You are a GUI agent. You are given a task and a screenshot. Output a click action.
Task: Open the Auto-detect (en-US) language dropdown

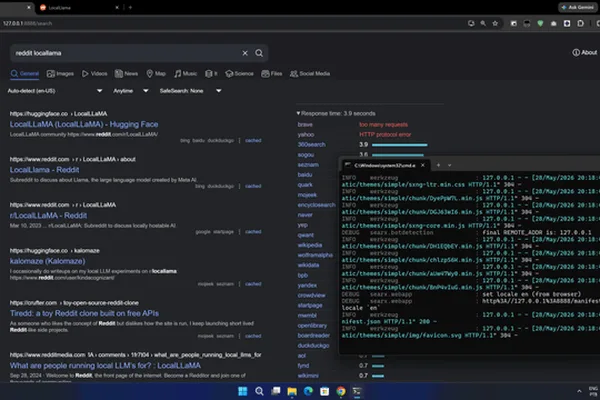click(x=55, y=91)
